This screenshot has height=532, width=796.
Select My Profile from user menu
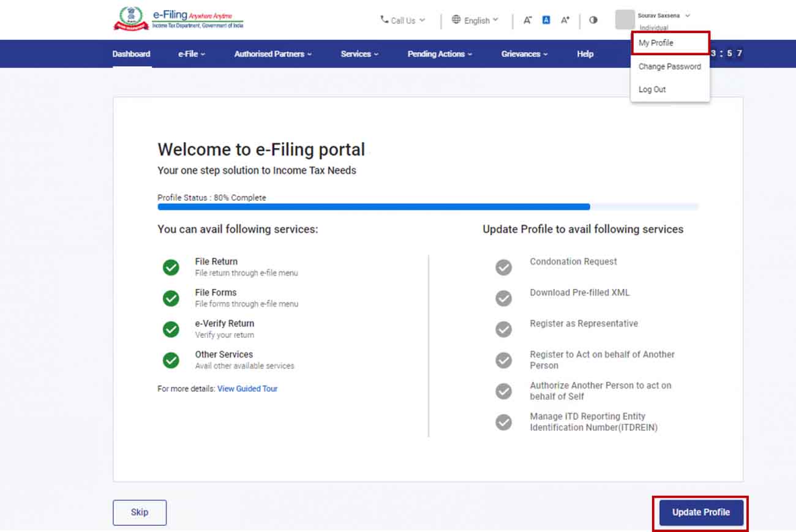656,43
